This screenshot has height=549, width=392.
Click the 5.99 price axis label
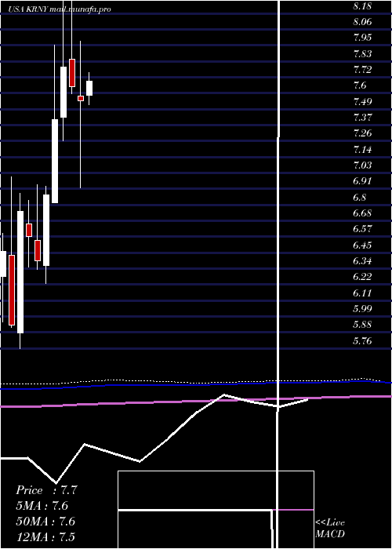coord(362,309)
